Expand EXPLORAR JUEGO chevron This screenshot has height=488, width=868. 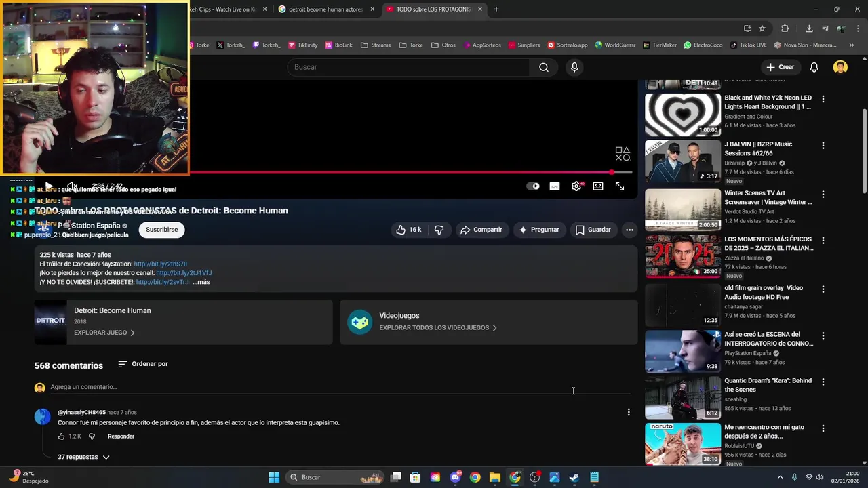132,333
